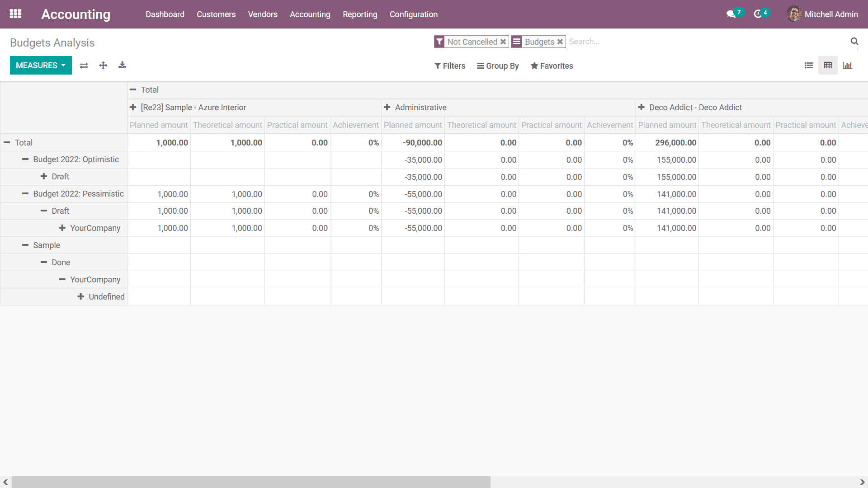Sort by Azure Interior Planned amount
Screen dimensions: 868x488
coord(159,125)
